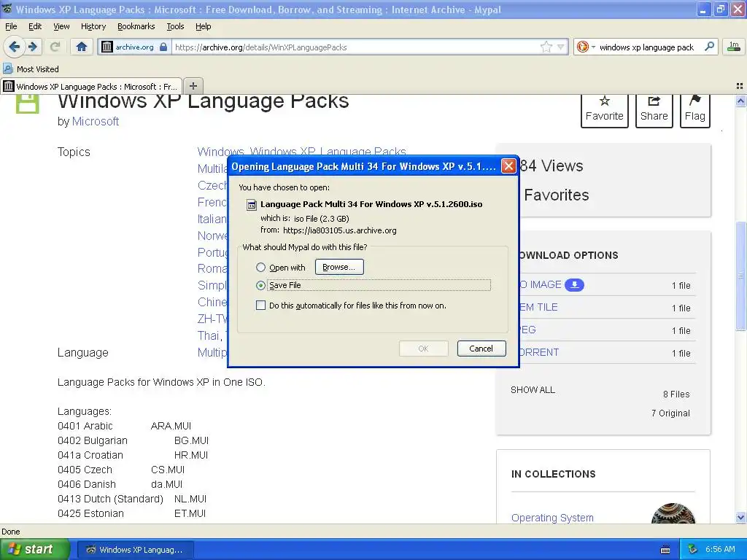
Task: Click the Share button on the page
Action: [654, 109]
